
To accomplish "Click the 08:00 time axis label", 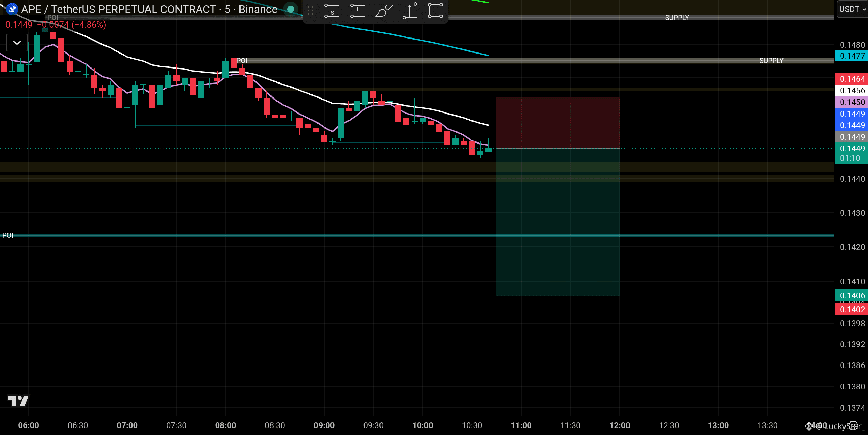I will (x=226, y=425).
